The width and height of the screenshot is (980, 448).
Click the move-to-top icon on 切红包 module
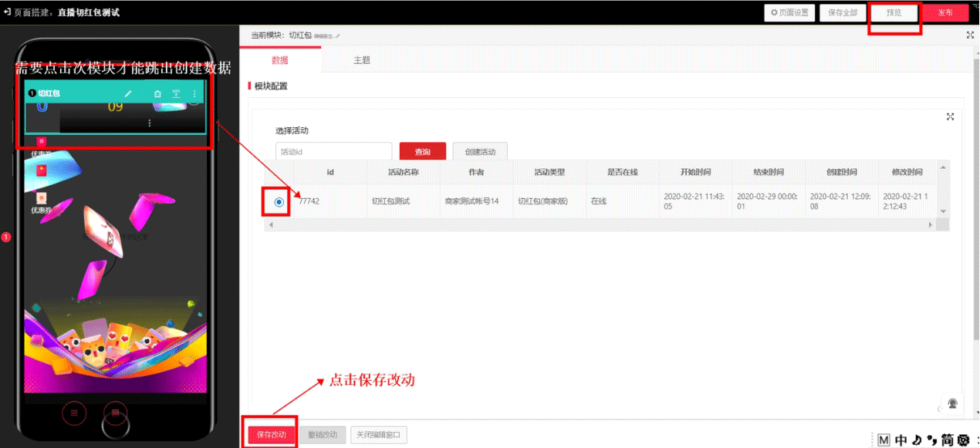[176, 93]
